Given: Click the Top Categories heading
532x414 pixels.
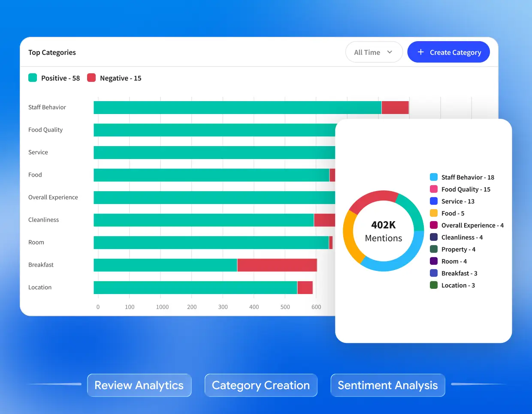Looking at the screenshot, I should point(52,52).
